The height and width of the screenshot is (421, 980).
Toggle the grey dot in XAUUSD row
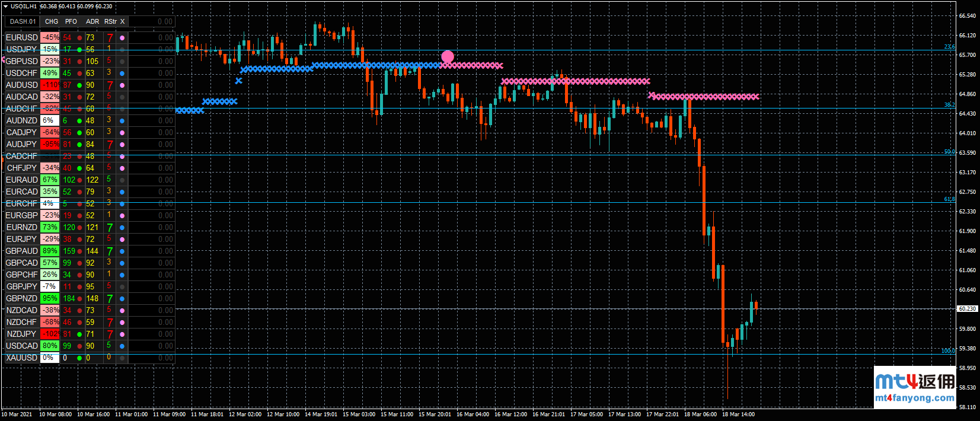122,358
